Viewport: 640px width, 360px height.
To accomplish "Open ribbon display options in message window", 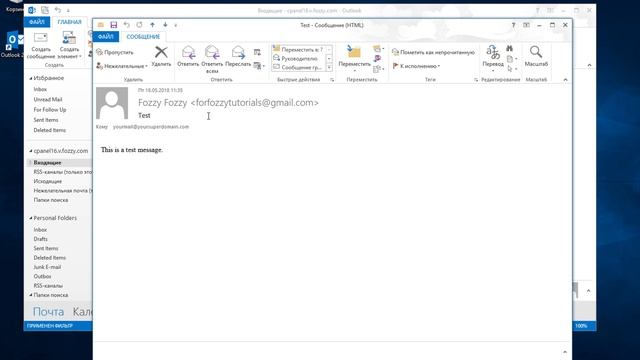I will click(527, 25).
